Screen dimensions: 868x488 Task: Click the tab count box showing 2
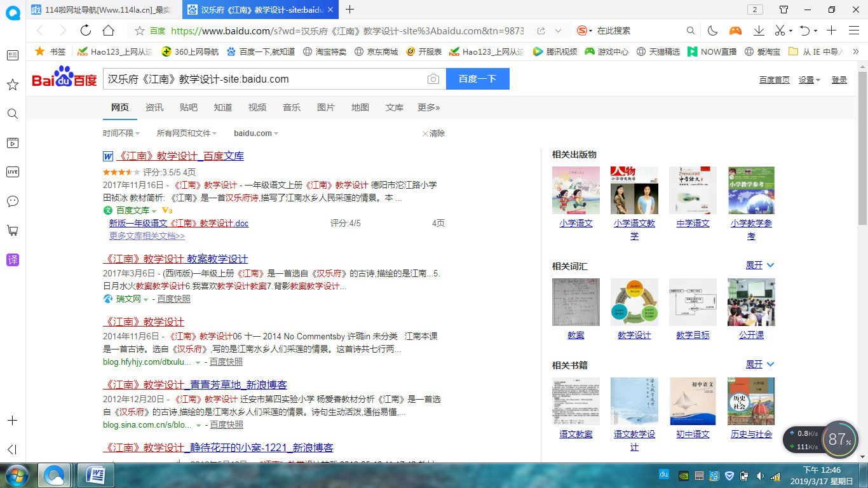(755, 10)
